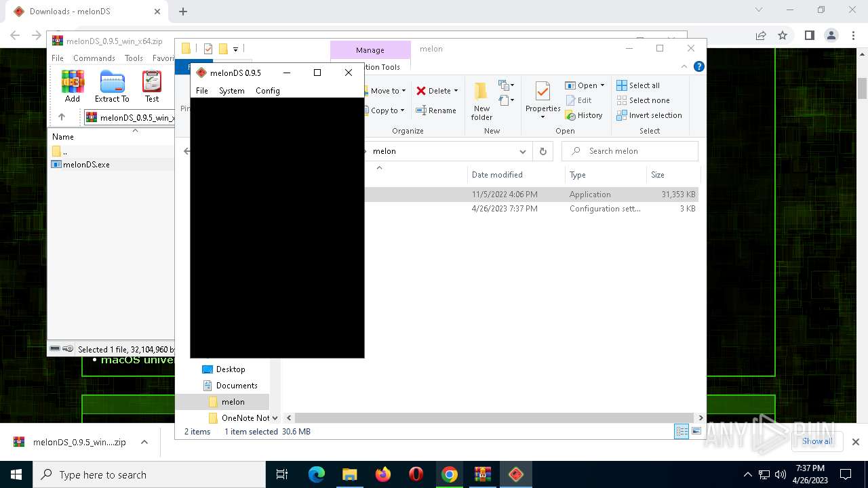The image size is (868, 488).
Task: Sort by the Date modified column
Action: [497, 175]
